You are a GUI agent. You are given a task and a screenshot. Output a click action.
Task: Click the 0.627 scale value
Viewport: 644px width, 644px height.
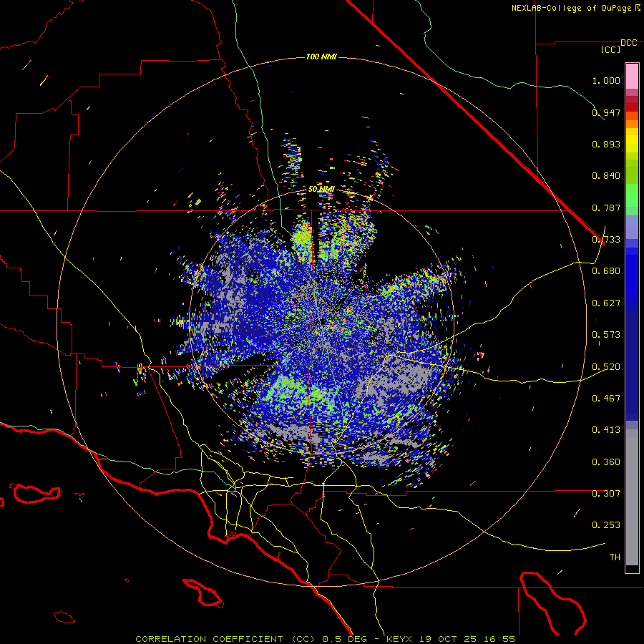(606, 303)
